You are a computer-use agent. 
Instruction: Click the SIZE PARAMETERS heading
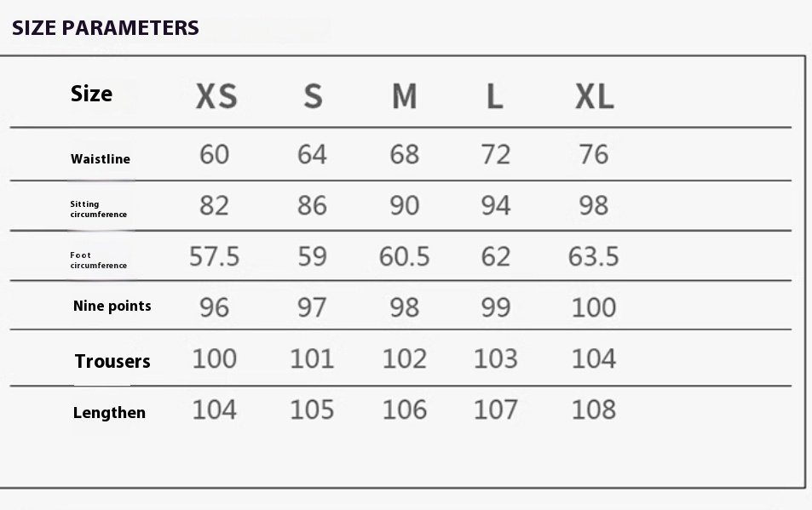[105, 28]
